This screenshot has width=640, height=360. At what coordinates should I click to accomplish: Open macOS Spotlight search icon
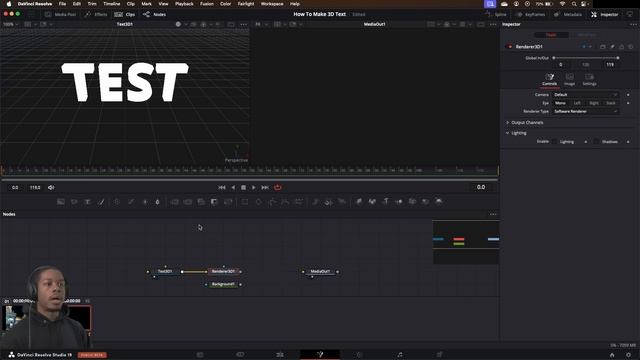[574, 4]
